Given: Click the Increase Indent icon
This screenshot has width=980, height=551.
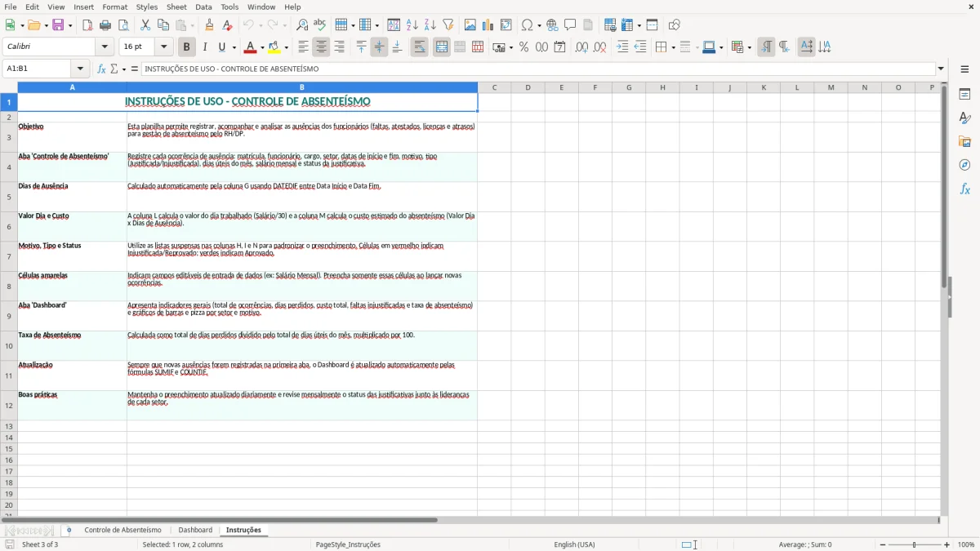Looking at the screenshot, I should (x=622, y=47).
